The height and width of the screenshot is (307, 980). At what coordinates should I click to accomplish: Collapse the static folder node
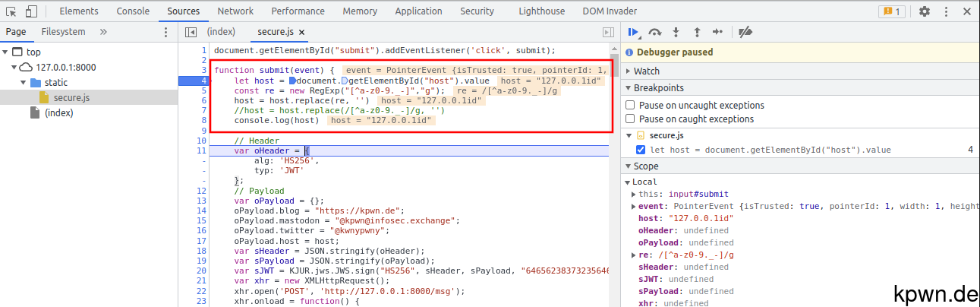pyautogui.click(x=23, y=83)
